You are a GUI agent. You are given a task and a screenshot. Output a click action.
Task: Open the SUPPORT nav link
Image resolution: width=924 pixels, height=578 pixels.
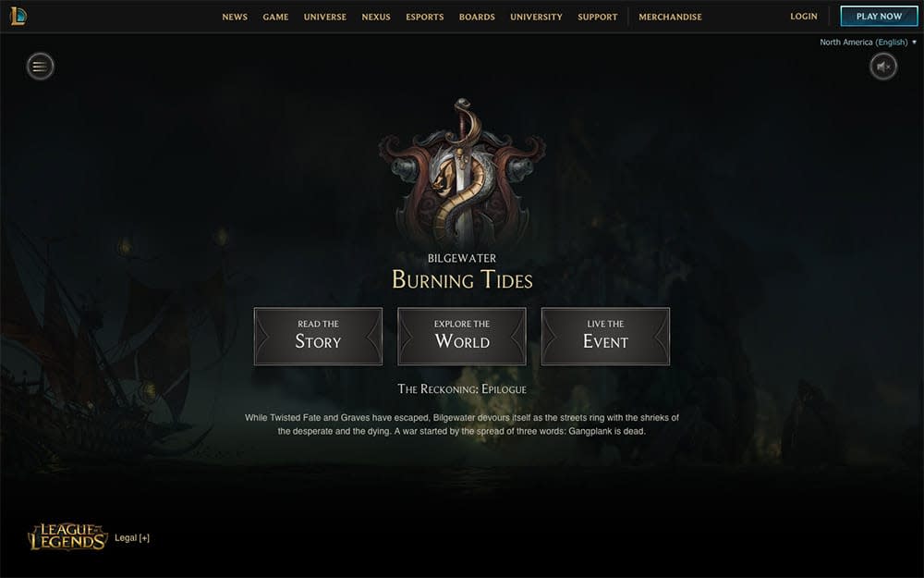(x=598, y=17)
